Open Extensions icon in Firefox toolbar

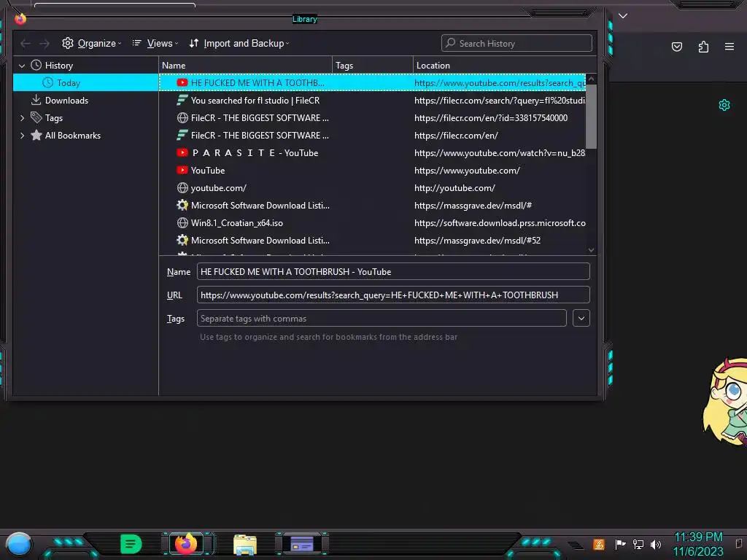(x=703, y=47)
